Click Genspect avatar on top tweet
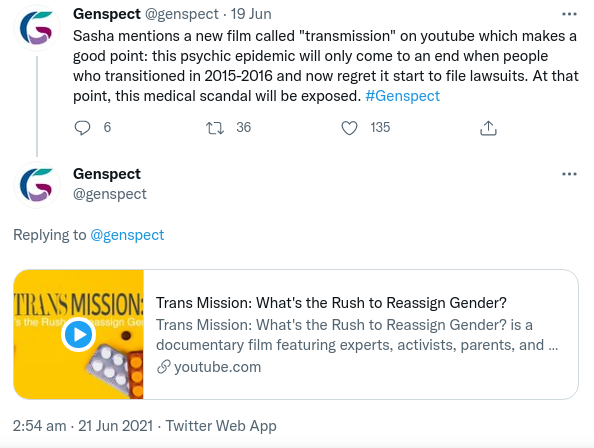Viewport: 594px width, 448px height. (37, 28)
